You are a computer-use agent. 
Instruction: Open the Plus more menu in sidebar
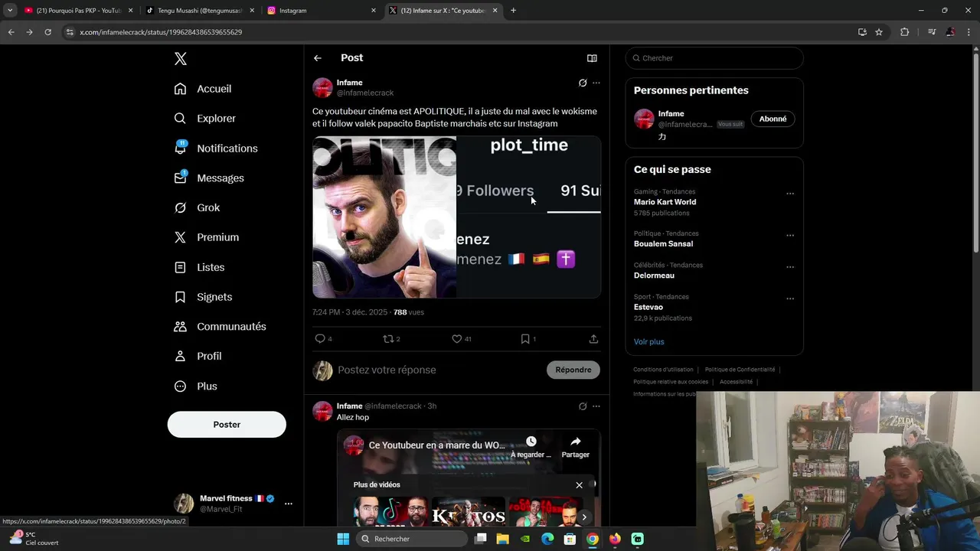click(195, 386)
